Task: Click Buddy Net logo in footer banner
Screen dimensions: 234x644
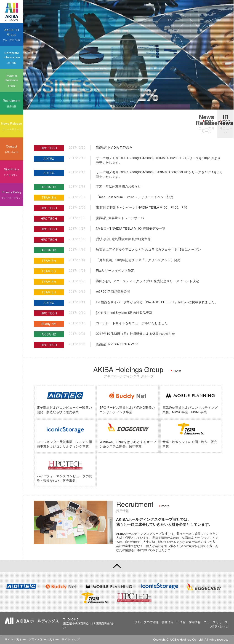Action: tap(61, 586)
